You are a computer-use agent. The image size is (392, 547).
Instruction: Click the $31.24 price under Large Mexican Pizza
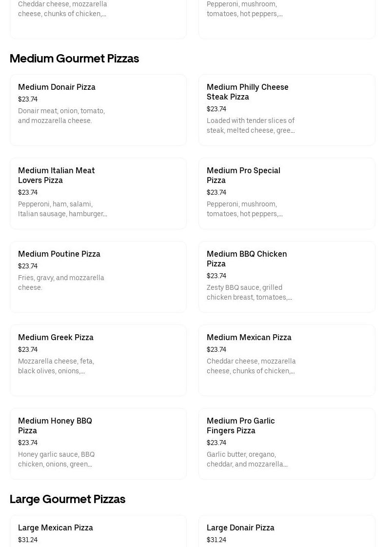pos(28,540)
